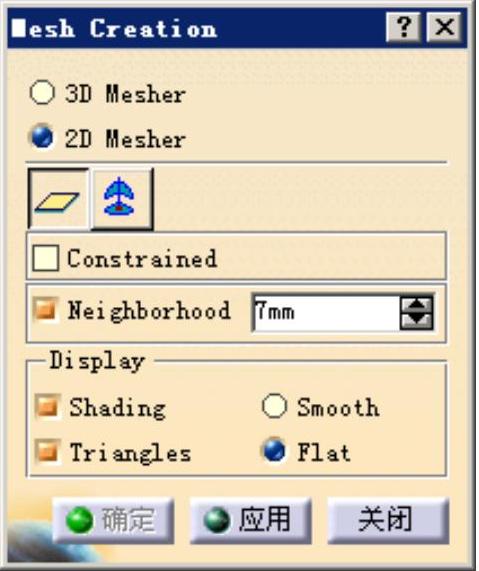Select the Smooth shading radio button
The height and width of the screenshot is (571, 479).
(x=274, y=406)
